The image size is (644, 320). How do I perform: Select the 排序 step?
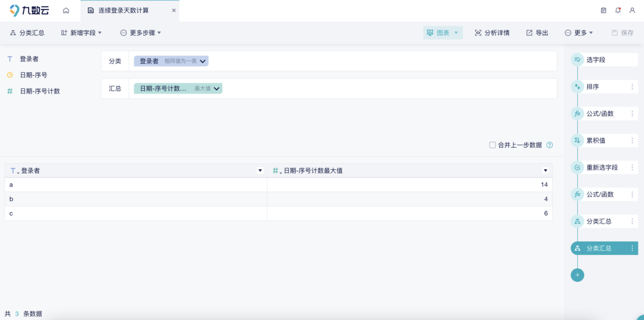(x=604, y=86)
